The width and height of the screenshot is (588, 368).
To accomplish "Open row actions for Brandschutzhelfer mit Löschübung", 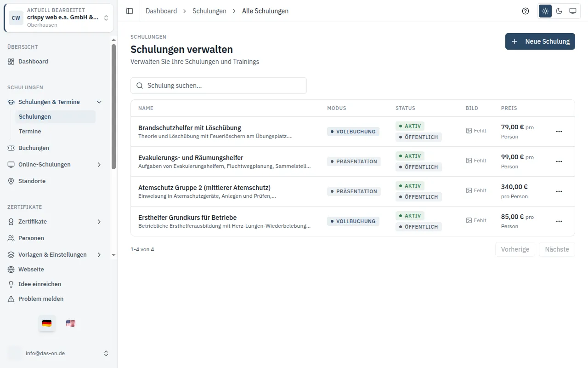I will click(x=559, y=132).
